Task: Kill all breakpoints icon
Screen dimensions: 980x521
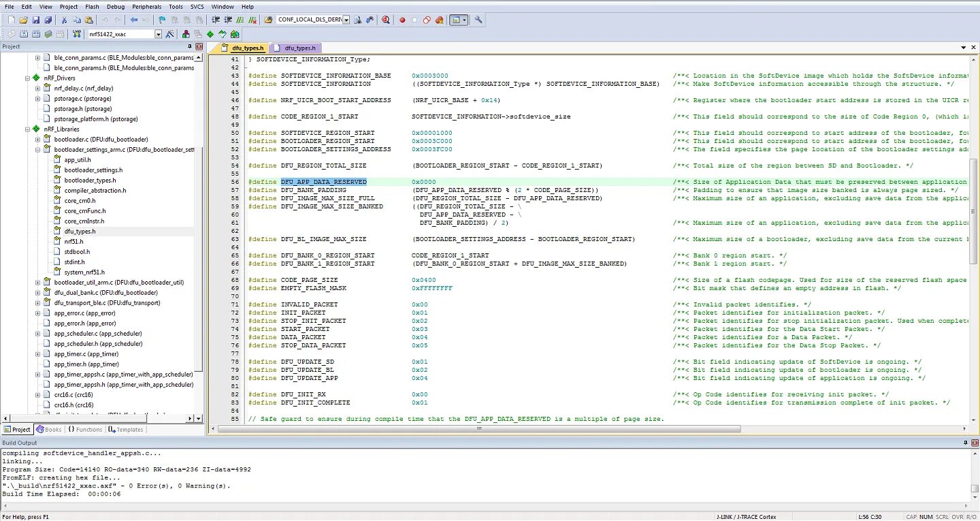Action: click(439, 20)
